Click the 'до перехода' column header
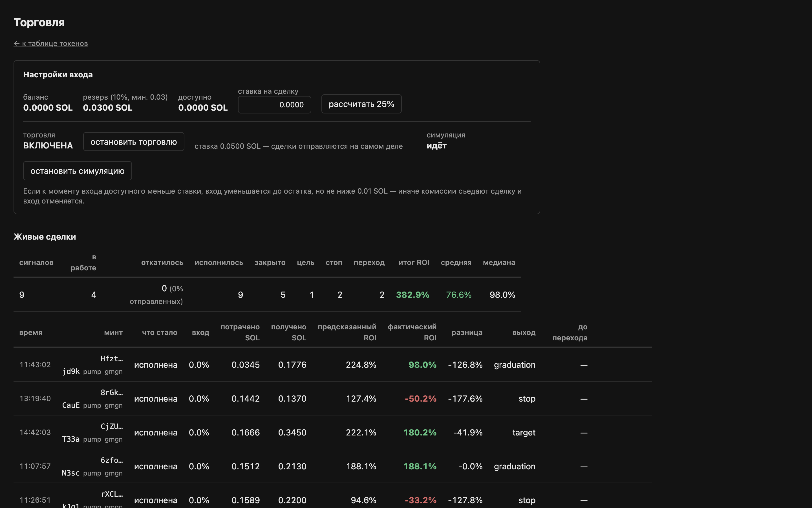This screenshot has height=508, width=812. click(x=570, y=332)
